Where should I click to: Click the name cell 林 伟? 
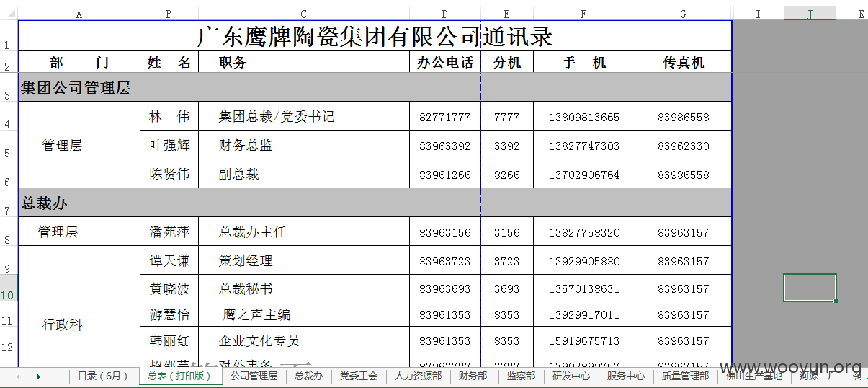(169, 116)
